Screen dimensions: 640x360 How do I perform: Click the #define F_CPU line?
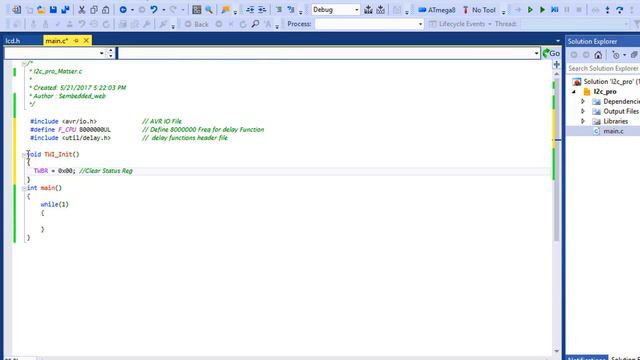[x=147, y=129]
